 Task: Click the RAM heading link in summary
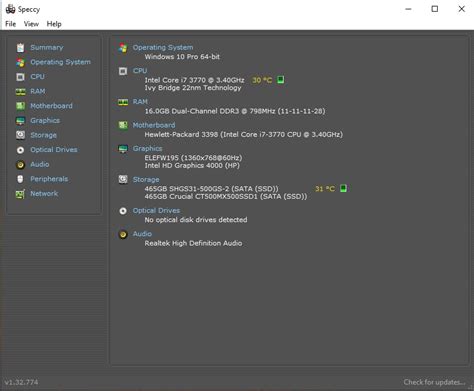click(140, 102)
